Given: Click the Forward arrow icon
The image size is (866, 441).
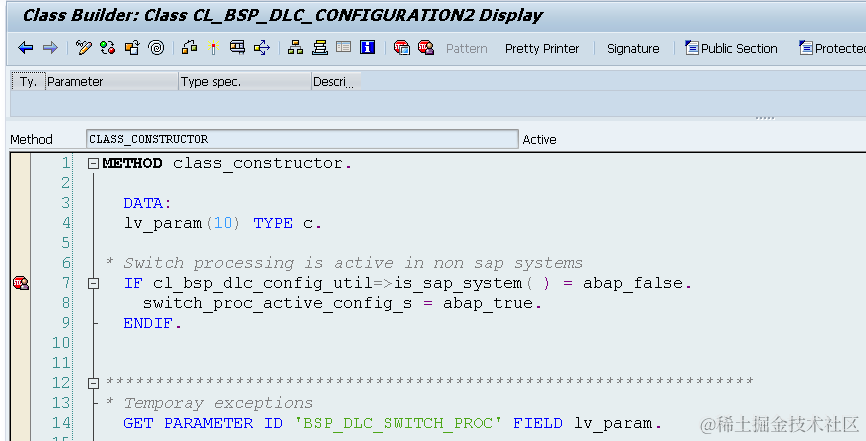Looking at the screenshot, I should 50,48.
